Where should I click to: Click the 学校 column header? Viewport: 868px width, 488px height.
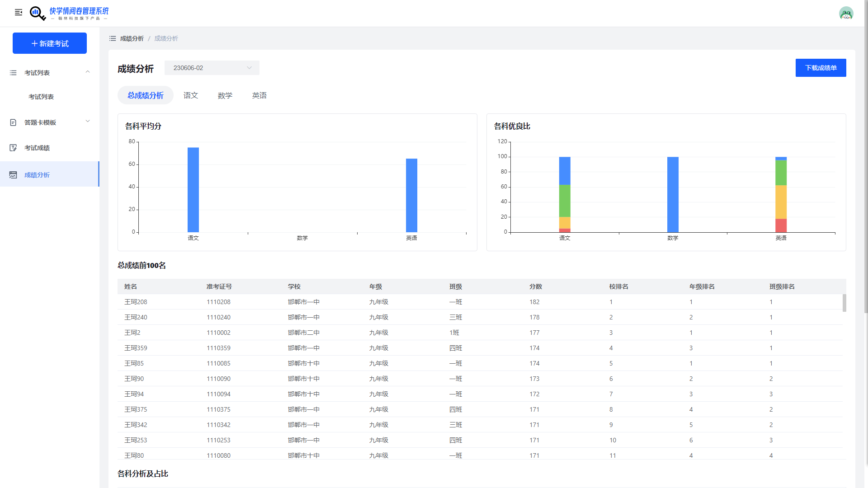(x=294, y=286)
